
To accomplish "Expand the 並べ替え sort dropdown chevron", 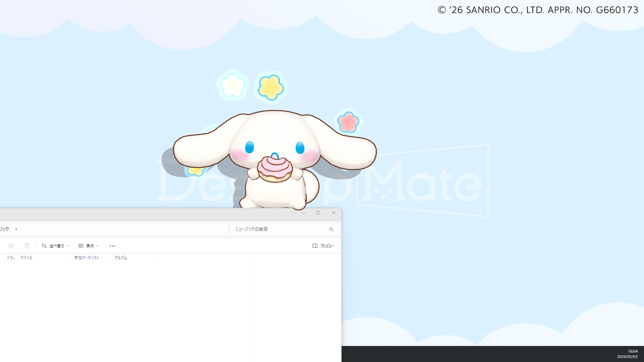I will point(67,246).
